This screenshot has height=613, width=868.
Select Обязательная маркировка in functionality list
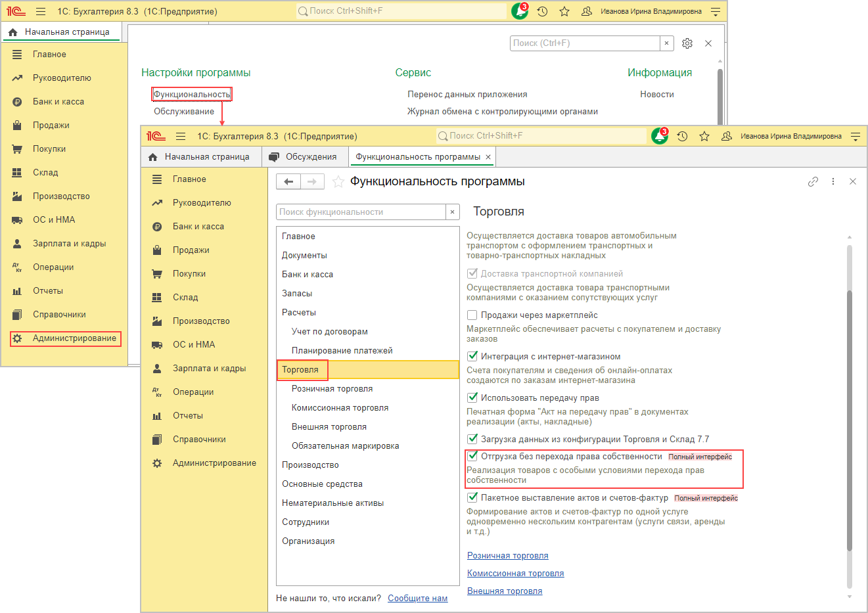click(368, 446)
